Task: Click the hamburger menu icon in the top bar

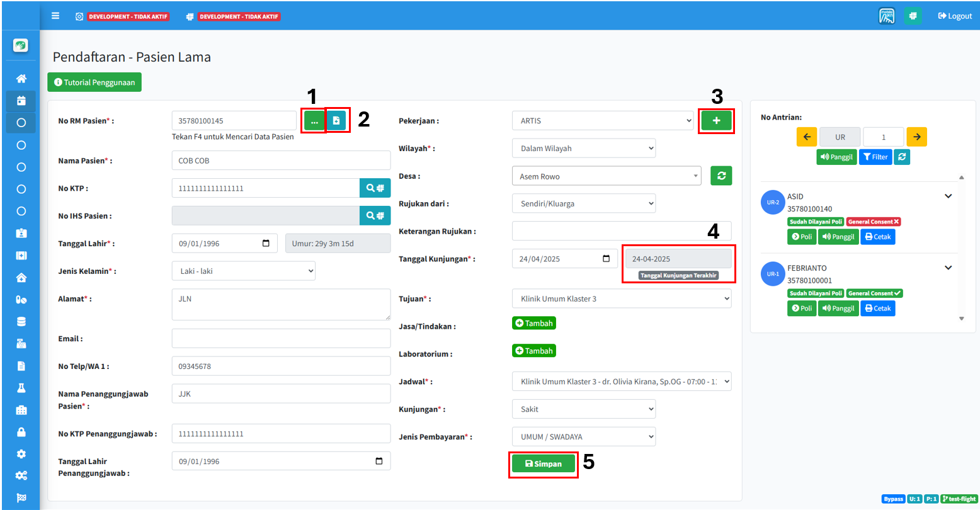Action: [x=55, y=16]
